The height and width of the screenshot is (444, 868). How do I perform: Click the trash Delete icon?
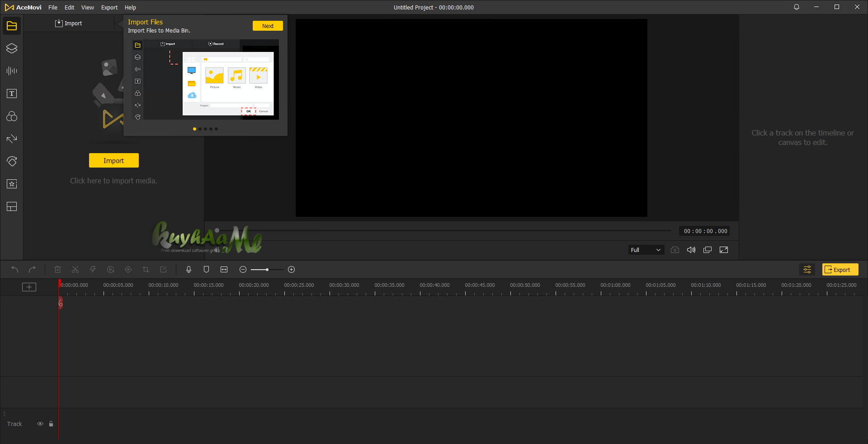pyautogui.click(x=57, y=270)
